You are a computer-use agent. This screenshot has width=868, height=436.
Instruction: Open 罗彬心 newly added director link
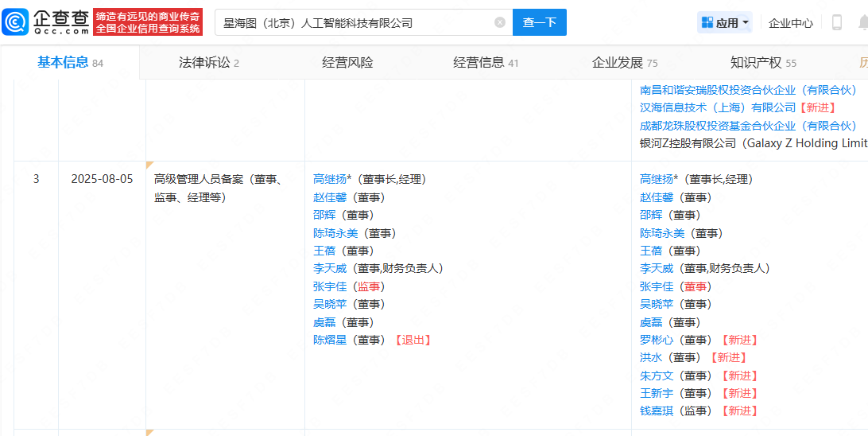click(657, 341)
